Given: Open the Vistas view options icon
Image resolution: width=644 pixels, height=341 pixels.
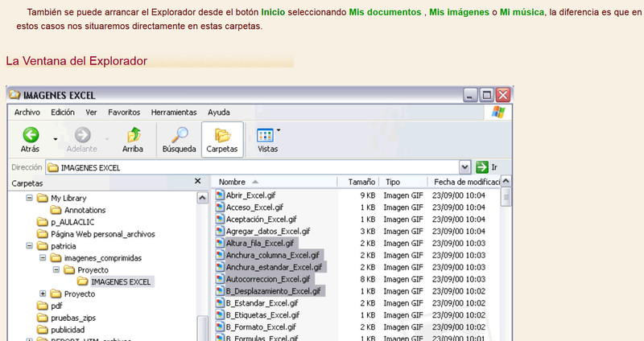Looking at the screenshot, I should (265, 135).
